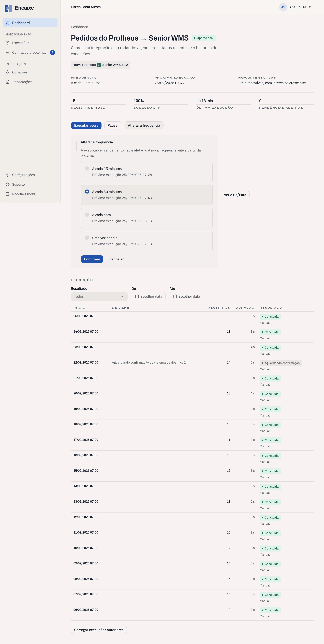Select the A cada 15 minutos option
Screen dimensions: 324x644
point(147,172)
